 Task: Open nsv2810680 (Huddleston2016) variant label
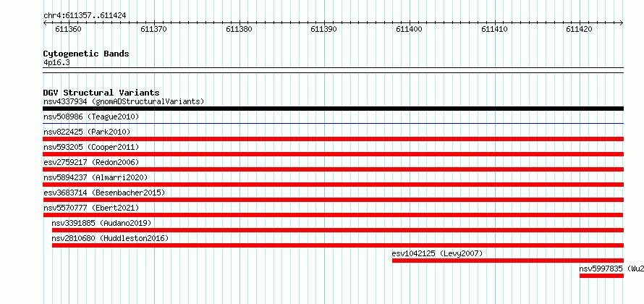pyautogui.click(x=110, y=238)
